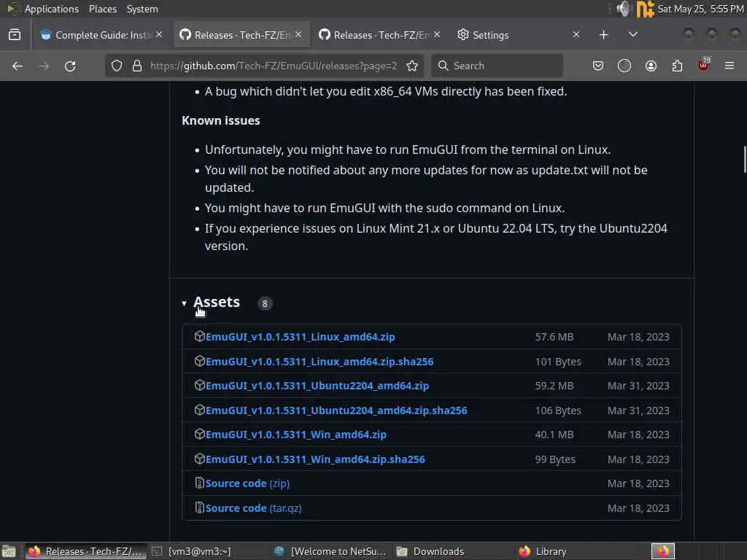Click package icon beside Win_amd64.zip
The width and height of the screenshot is (747, 560).
coord(200,434)
